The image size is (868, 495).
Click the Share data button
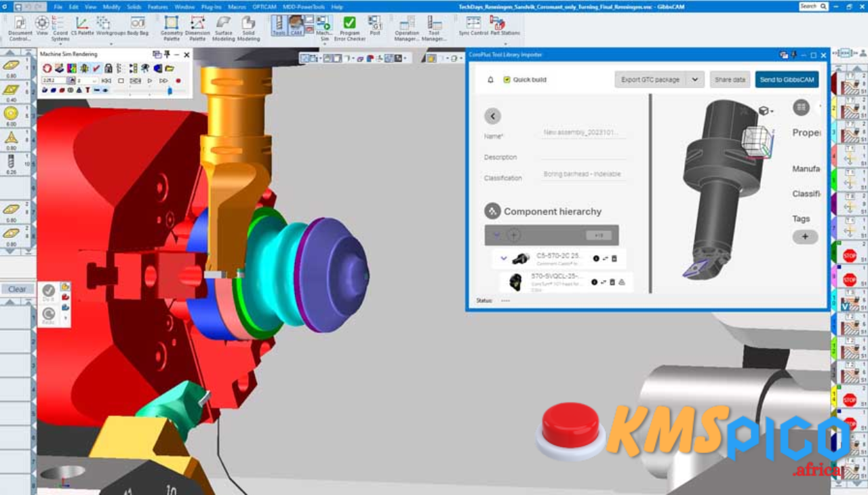click(730, 79)
